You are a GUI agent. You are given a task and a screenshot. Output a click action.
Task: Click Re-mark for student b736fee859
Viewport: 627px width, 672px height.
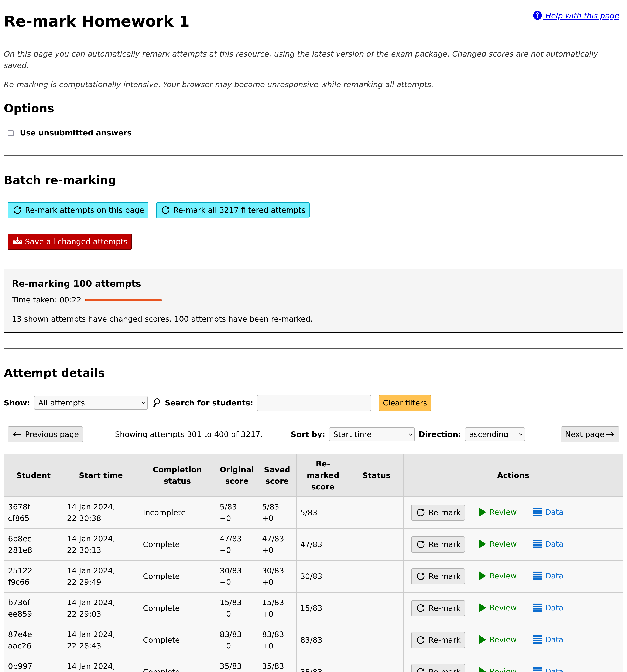pyautogui.click(x=438, y=608)
